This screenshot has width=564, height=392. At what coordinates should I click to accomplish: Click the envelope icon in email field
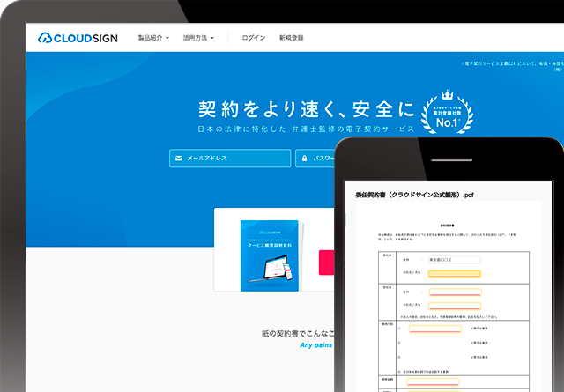coord(179,159)
